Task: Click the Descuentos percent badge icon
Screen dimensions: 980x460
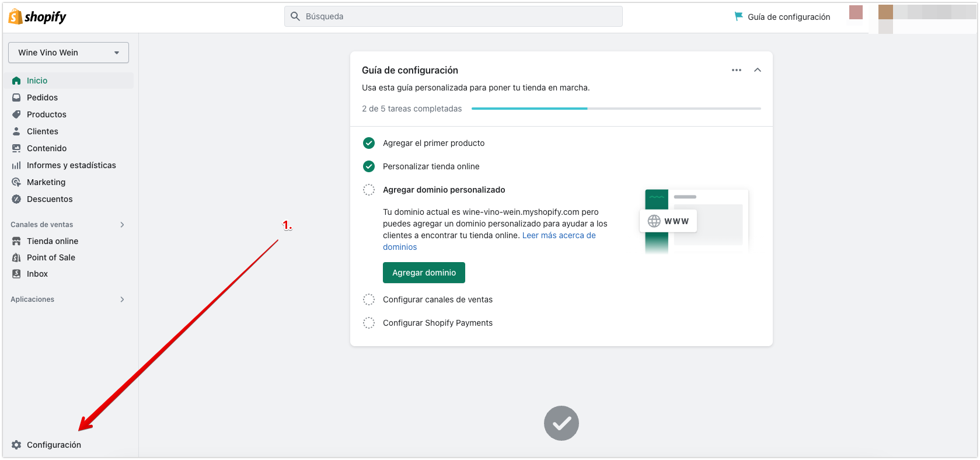Action: click(16, 199)
